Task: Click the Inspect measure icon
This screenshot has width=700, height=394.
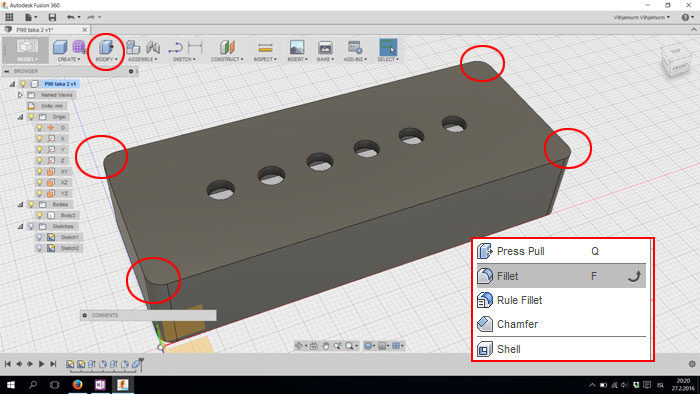Action: pyautogui.click(x=265, y=47)
